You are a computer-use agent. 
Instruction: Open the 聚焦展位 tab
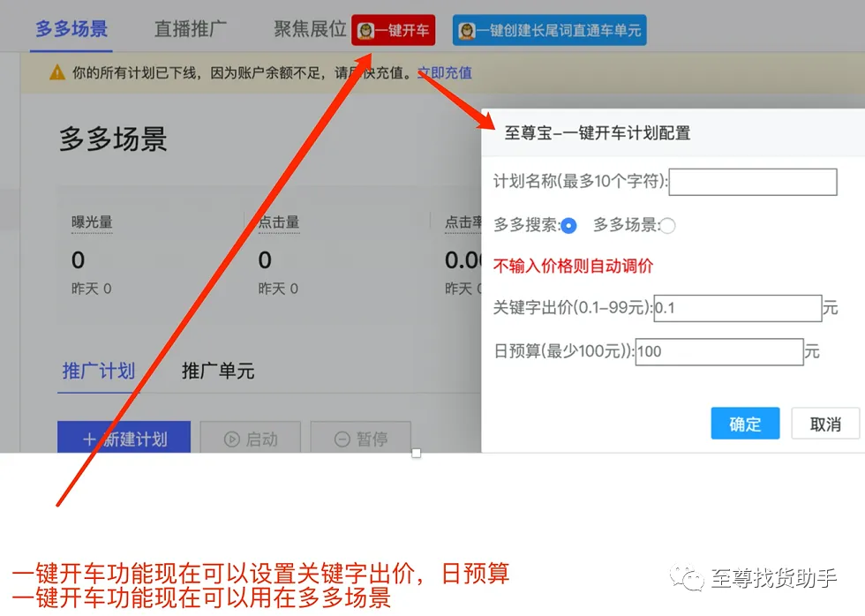(310, 28)
